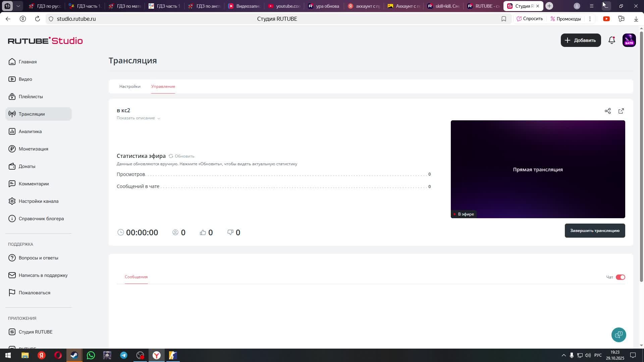Open WhatsApp from the taskbar
This screenshot has width=644, height=362.
pos(91,355)
